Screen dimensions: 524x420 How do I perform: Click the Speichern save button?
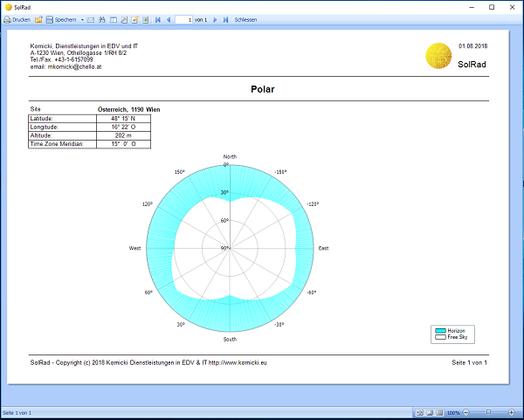click(61, 19)
